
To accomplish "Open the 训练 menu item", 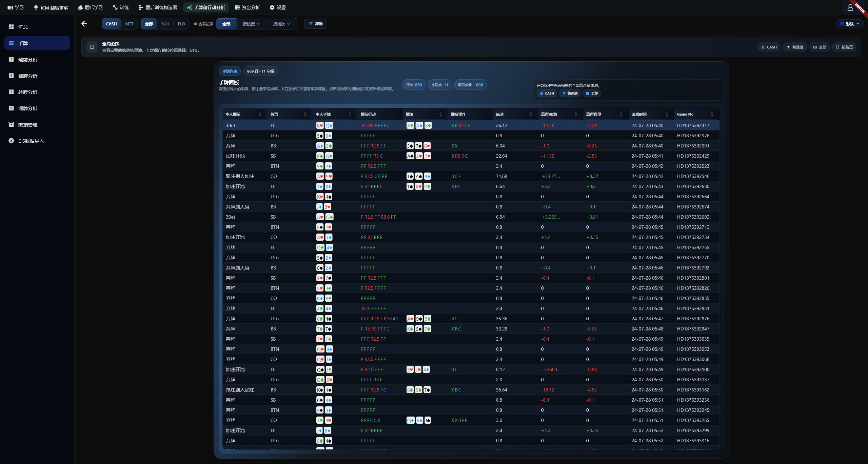I will click(121, 7).
